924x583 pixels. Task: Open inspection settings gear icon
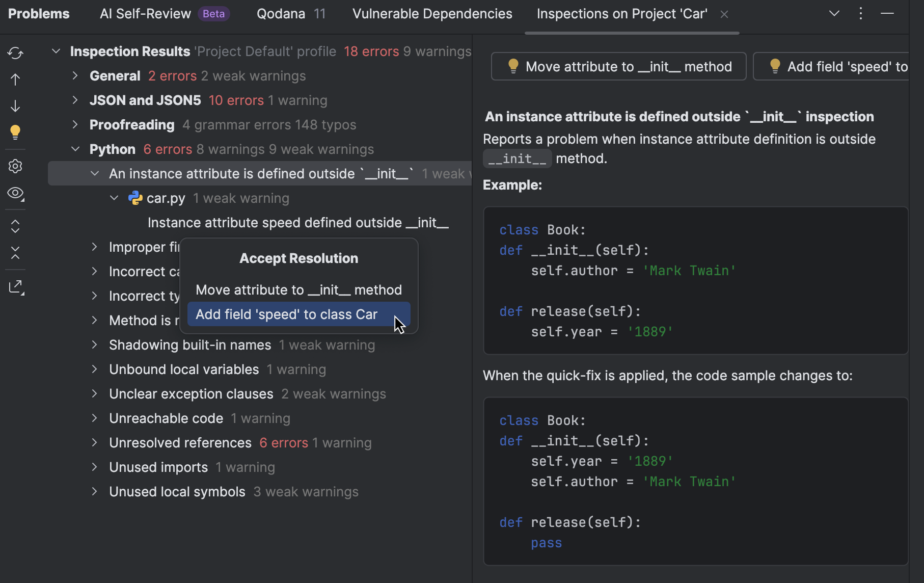click(15, 166)
